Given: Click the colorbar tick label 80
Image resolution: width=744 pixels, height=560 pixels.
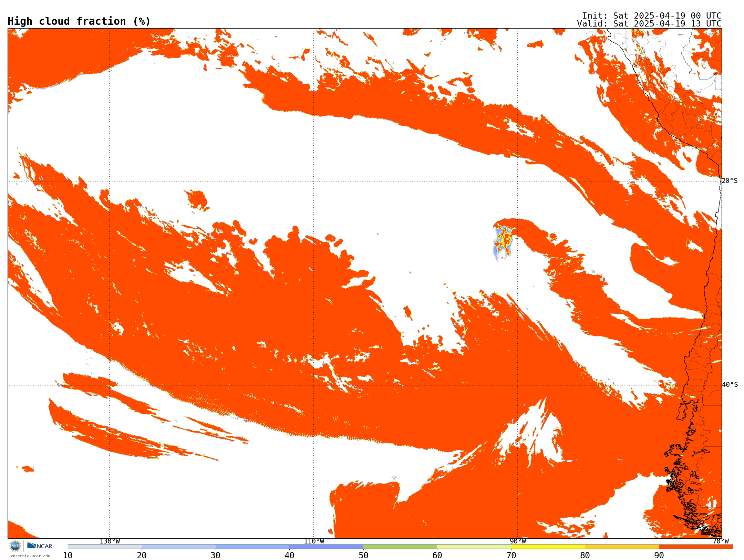Looking at the screenshot, I should coord(585,556).
